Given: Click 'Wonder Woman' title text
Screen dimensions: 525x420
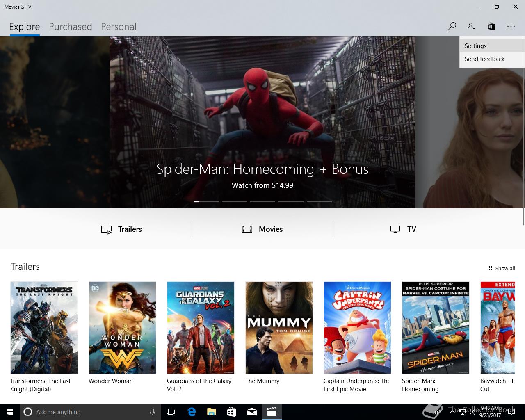Looking at the screenshot, I should click(111, 381).
